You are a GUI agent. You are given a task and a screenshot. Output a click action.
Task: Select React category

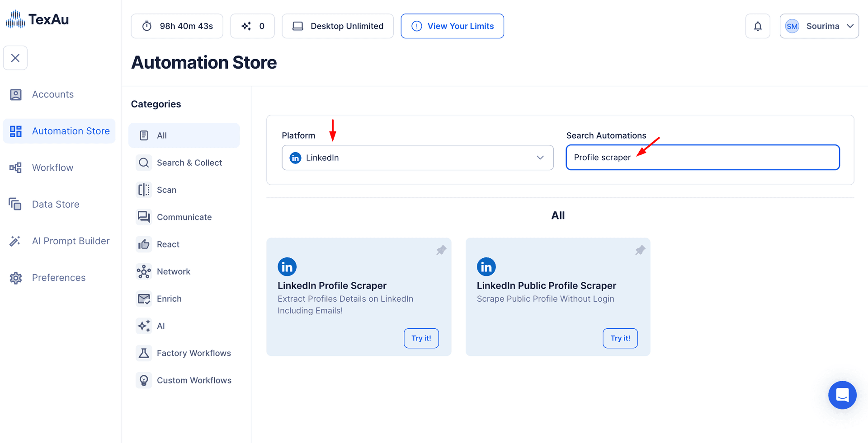pos(184,244)
